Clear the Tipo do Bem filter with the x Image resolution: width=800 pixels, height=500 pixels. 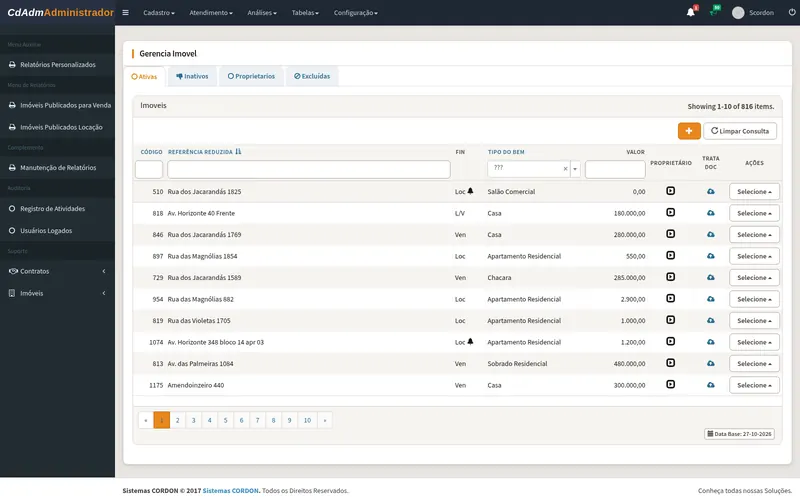tap(565, 169)
